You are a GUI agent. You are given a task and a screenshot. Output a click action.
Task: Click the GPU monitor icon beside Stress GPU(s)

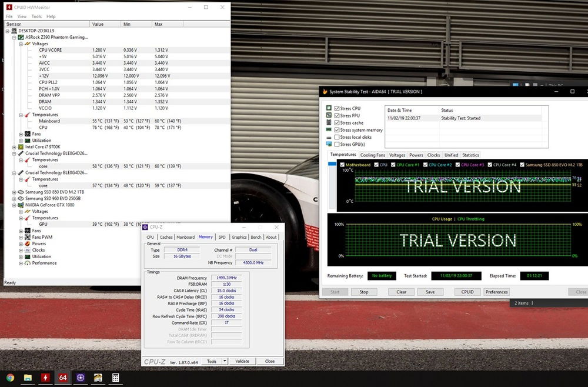point(329,144)
